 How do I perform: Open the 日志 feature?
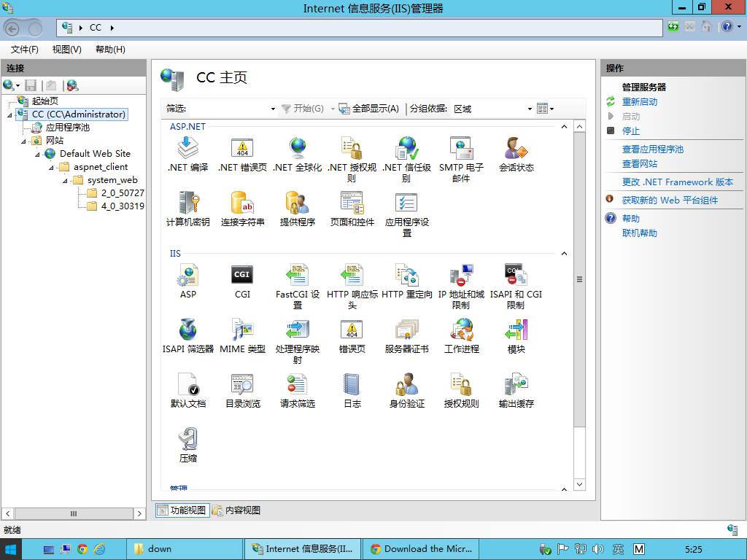[x=352, y=391]
